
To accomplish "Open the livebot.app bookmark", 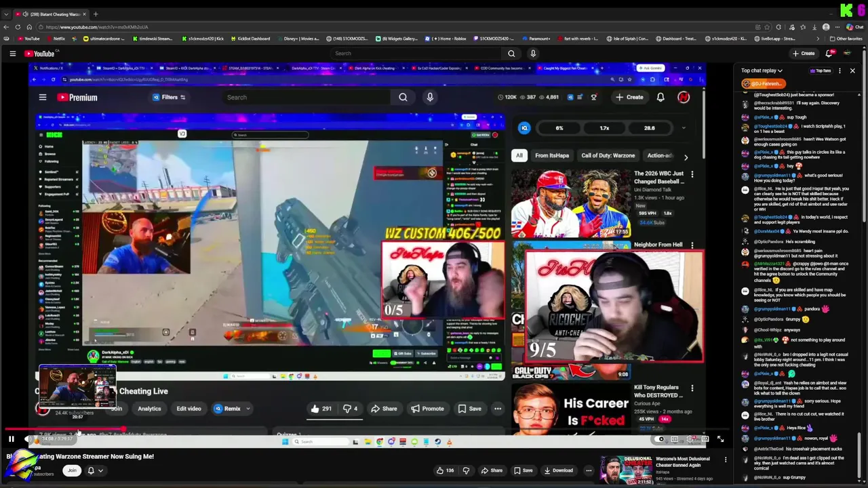I will click(x=774, y=39).
